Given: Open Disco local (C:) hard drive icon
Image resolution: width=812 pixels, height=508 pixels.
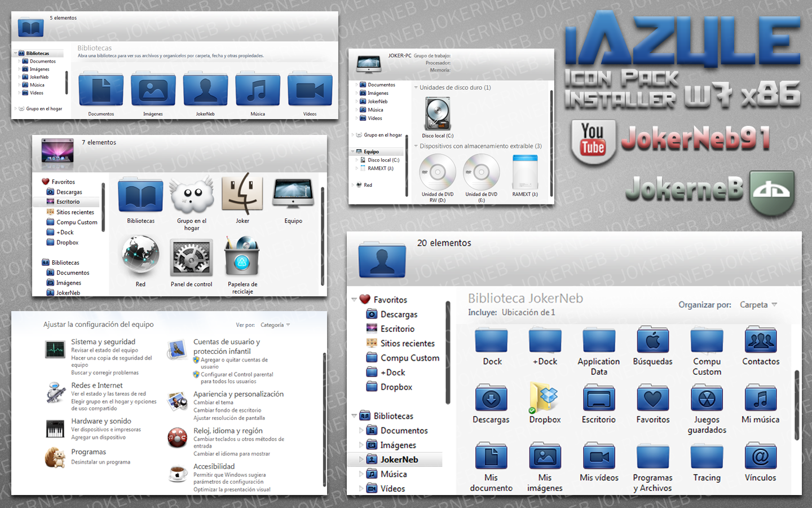Looking at the screenshot, I should pyautogui.click(x=438, y=114).
